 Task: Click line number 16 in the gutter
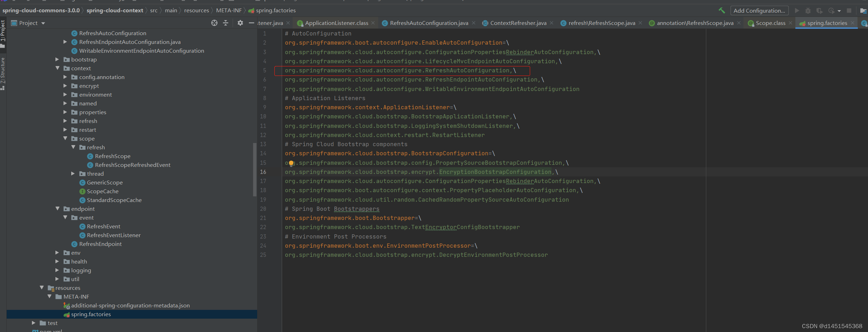click(263, 172)
